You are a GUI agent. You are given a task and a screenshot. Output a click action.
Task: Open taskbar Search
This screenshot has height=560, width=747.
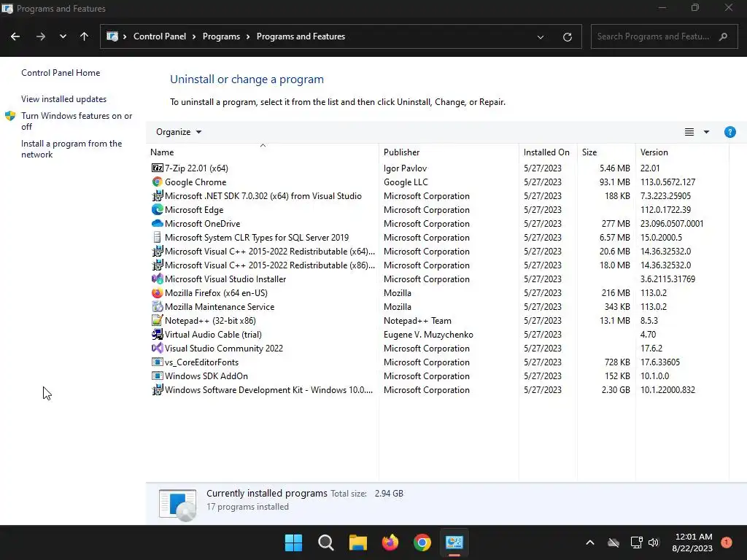pos(326,542)
